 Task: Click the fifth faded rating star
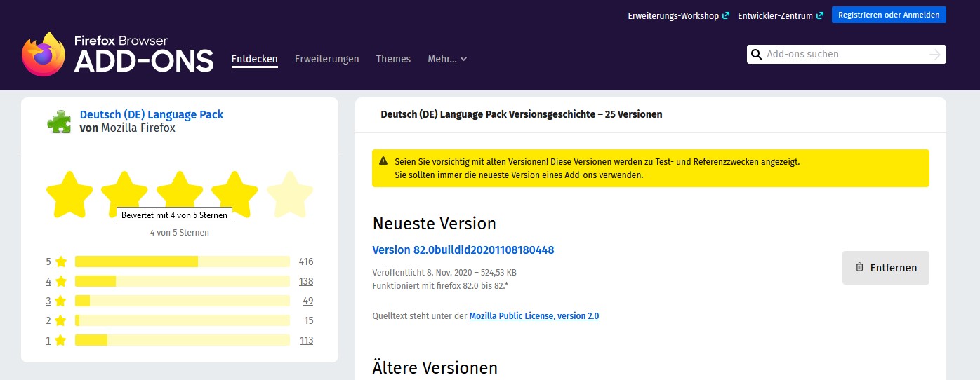(290, 194)
